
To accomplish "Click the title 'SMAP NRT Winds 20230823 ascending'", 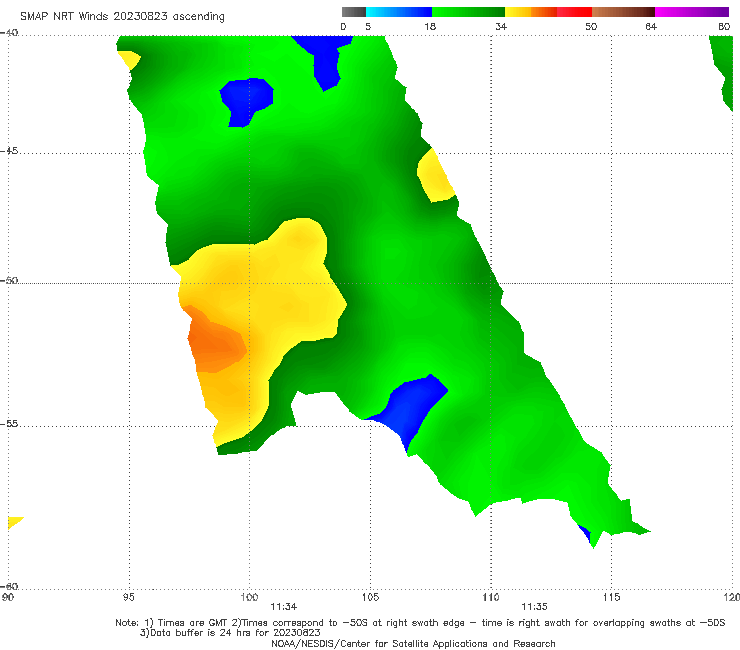I will tap(122, 16).
